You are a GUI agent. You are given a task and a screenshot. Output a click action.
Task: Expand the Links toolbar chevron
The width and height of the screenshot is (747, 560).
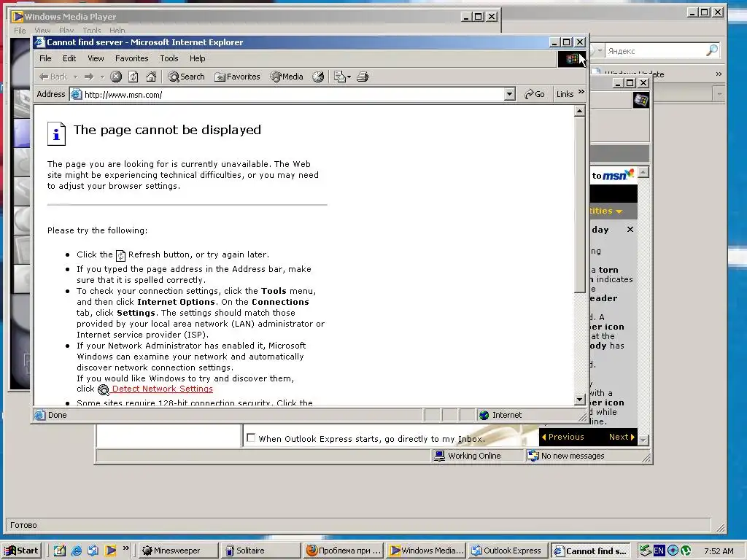click(x=581, y=92)
